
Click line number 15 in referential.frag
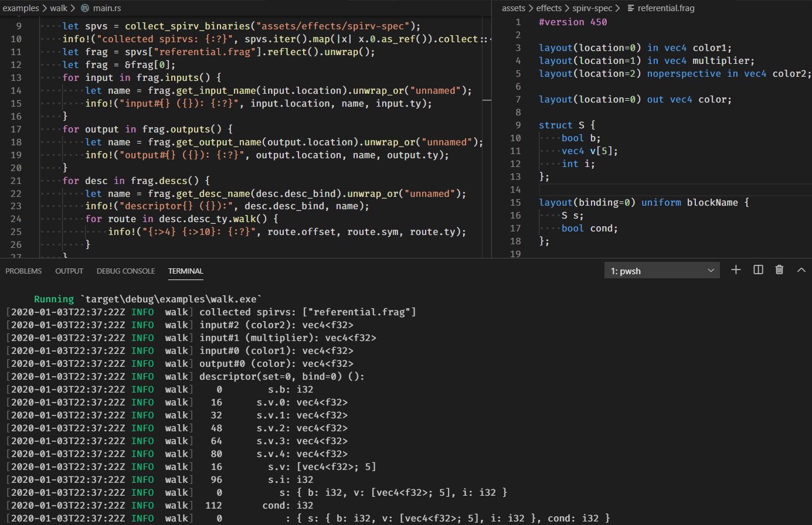[x=515, y=202]
